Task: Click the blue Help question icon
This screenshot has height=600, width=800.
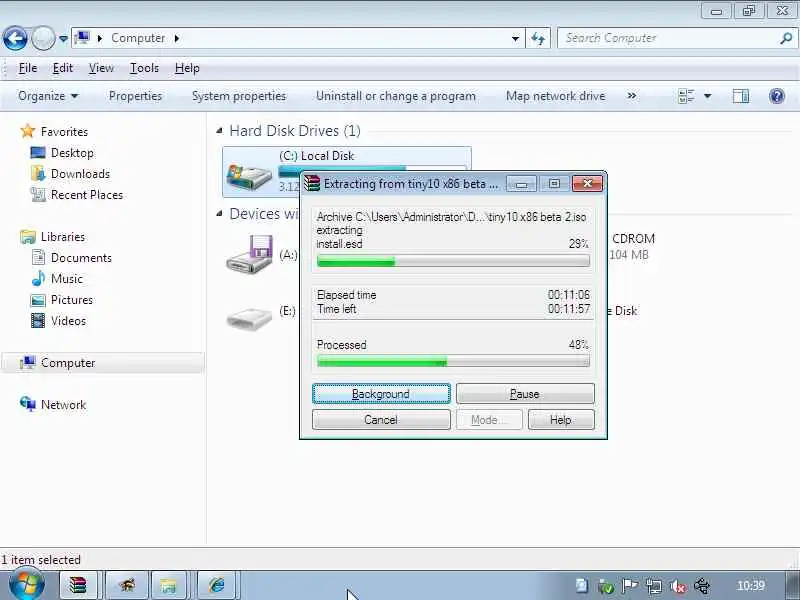Action: (x=777, y=96)
